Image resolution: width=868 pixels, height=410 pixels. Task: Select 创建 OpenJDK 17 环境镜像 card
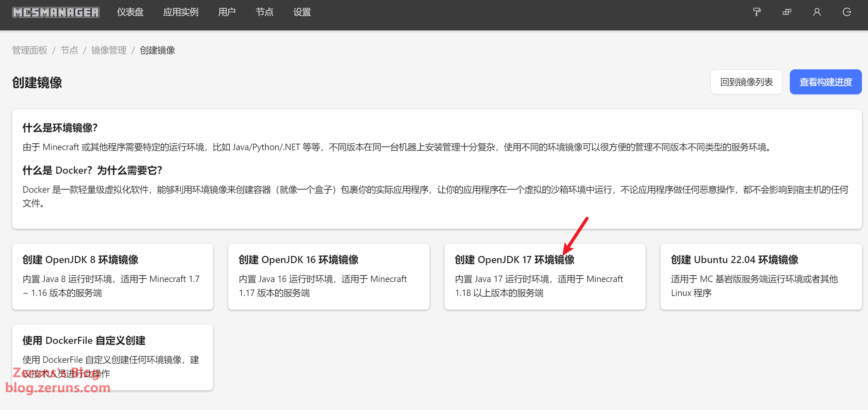pyautogui.click(x=545, y=277)
